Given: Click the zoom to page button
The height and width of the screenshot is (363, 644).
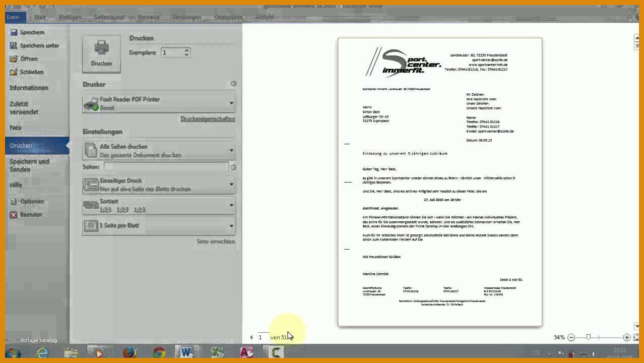Looking at the screenshot, I should [636, 337].
